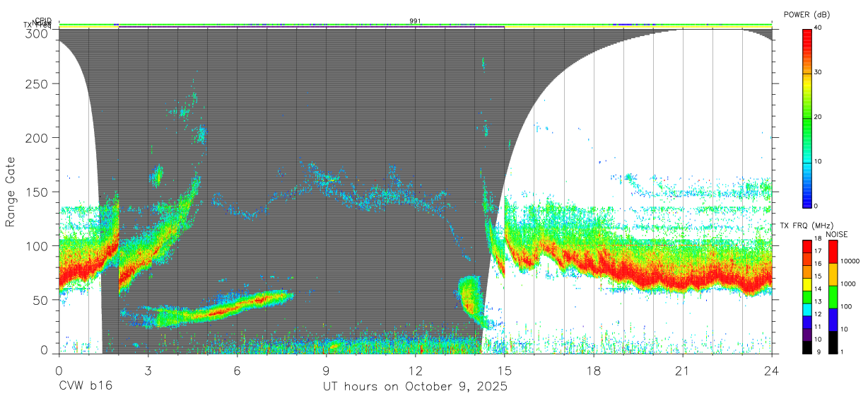Click the red-to-blue power gradient color bar
868x401 pixels.
[807, 117]
